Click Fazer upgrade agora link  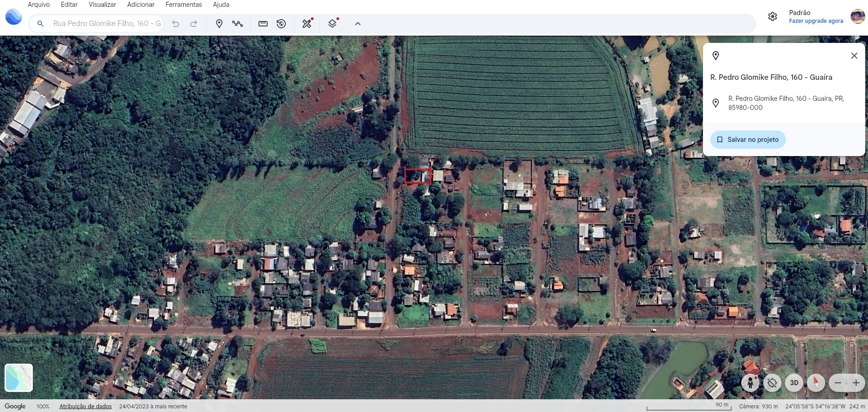tap(816, 21)
